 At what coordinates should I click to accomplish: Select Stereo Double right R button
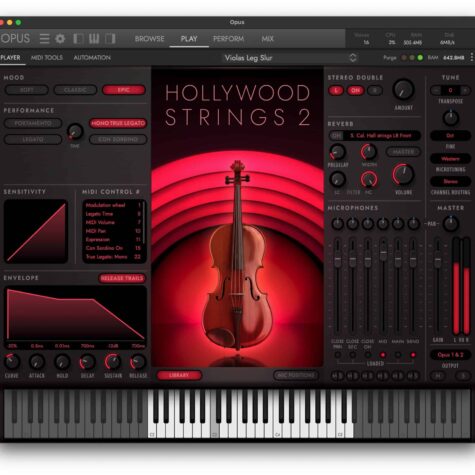pos(375,91)
